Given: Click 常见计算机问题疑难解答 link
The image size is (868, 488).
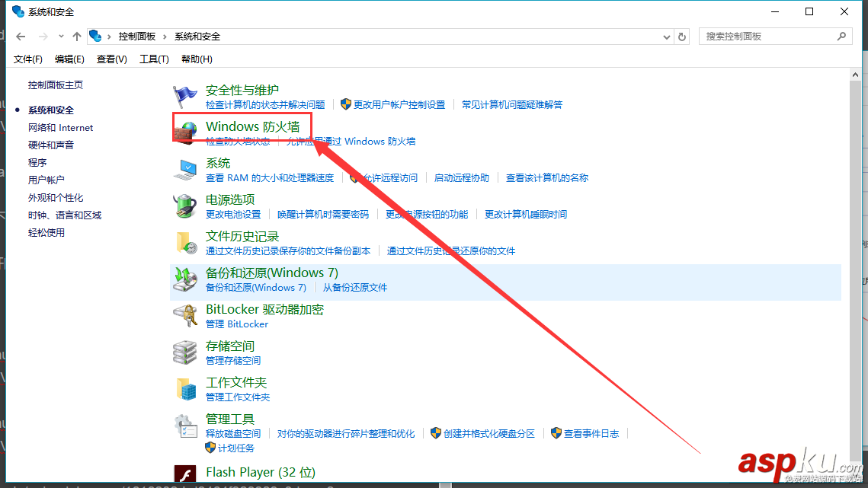Looking at the screenshot, I should (x=512, y=104).
